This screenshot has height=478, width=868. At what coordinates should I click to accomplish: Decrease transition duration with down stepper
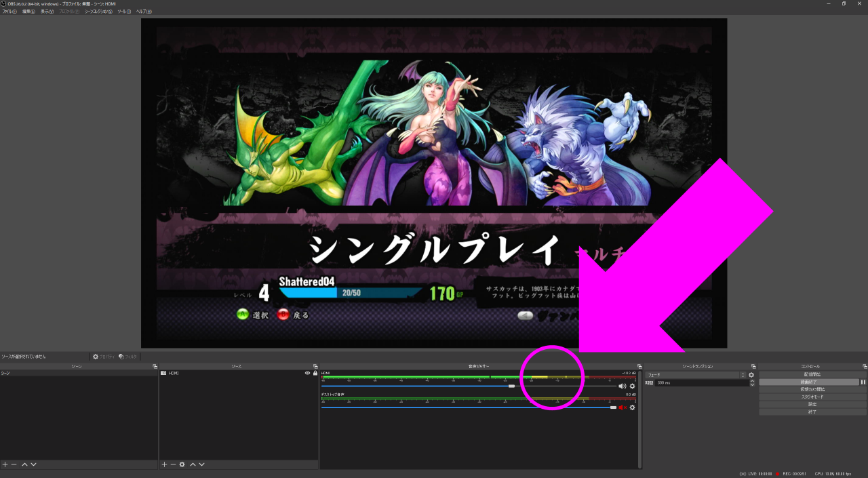point(751,385)
